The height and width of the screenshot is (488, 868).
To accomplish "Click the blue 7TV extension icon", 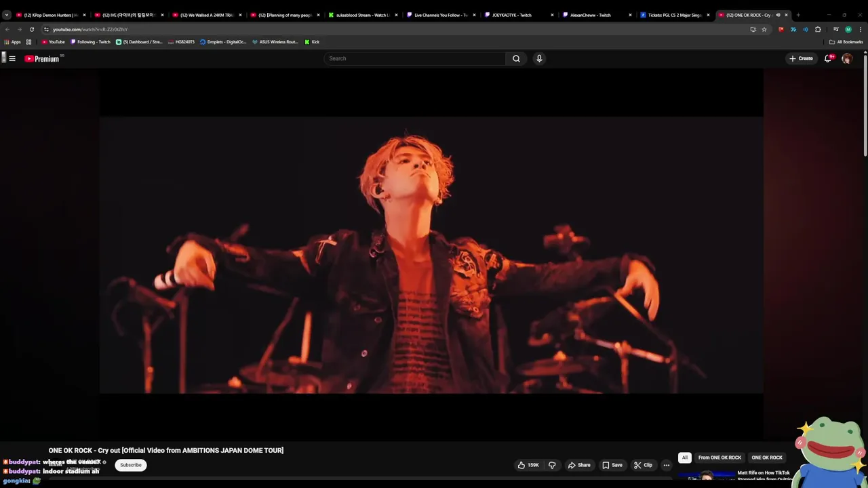I will pos(793,29).
